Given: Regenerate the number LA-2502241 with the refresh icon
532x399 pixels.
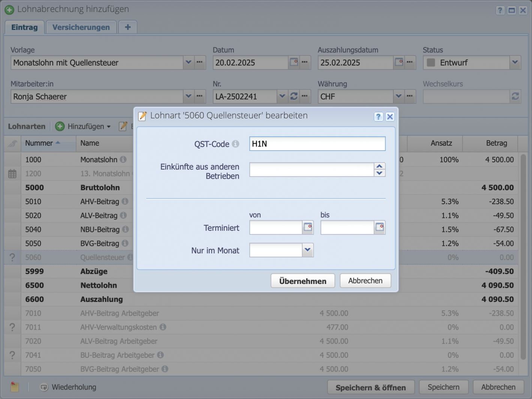Looking at the screenshot, I should [294, 96].
